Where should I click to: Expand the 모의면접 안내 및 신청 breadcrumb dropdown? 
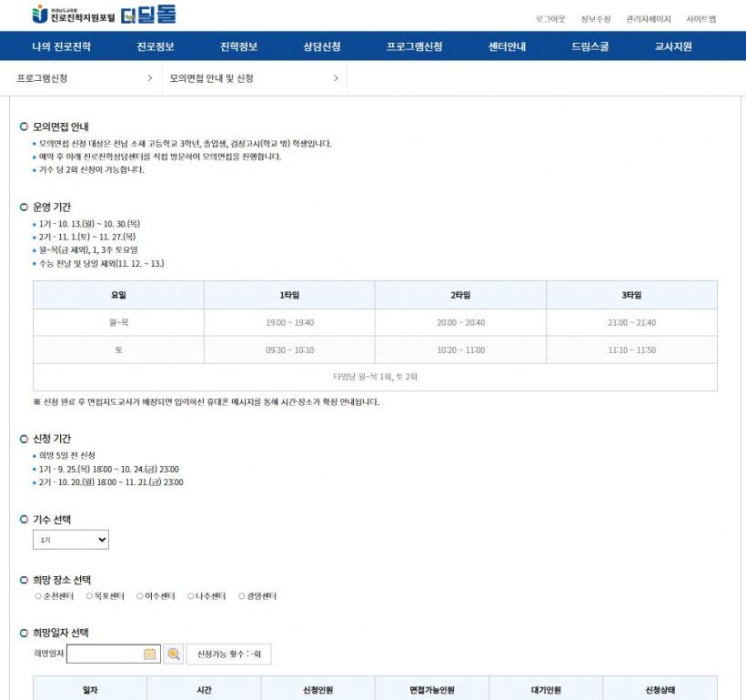coord(254,78)
